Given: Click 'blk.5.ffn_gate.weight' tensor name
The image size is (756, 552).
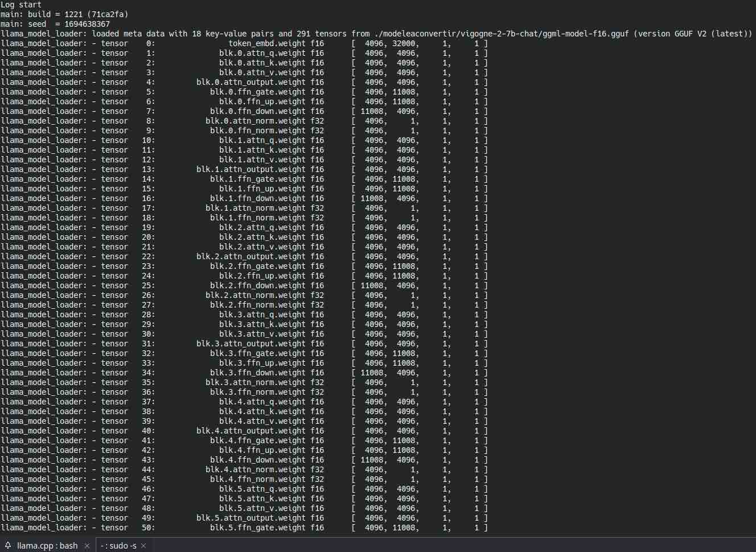Looking at the screenshot, I should (258, 528).
